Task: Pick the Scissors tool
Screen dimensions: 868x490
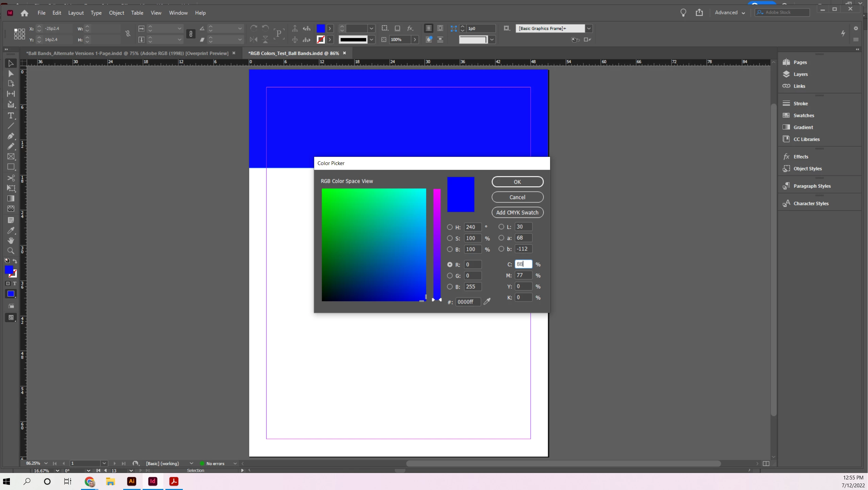Action: (11, 178)
